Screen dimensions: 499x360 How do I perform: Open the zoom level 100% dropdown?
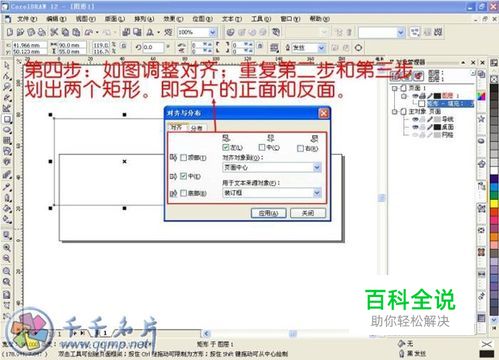pyautogui.click(x=212, y=32)
